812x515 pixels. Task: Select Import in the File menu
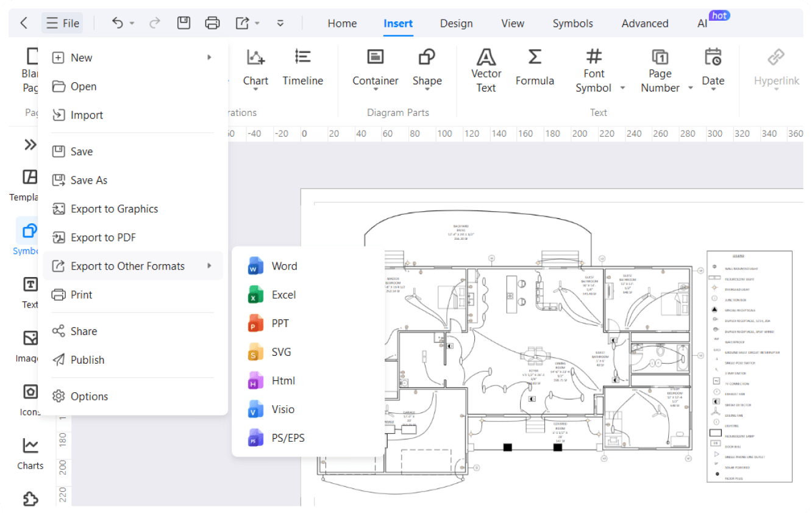click(133, 115)
